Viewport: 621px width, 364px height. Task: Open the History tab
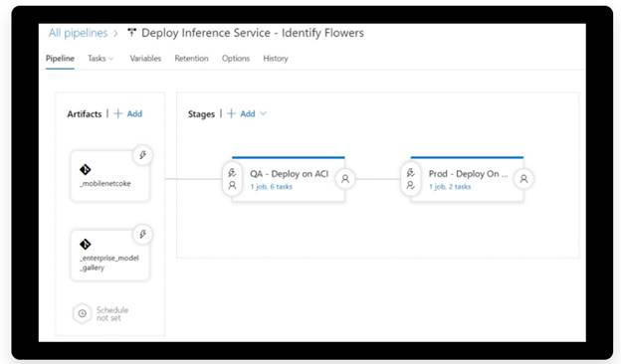tap(276, 59)
